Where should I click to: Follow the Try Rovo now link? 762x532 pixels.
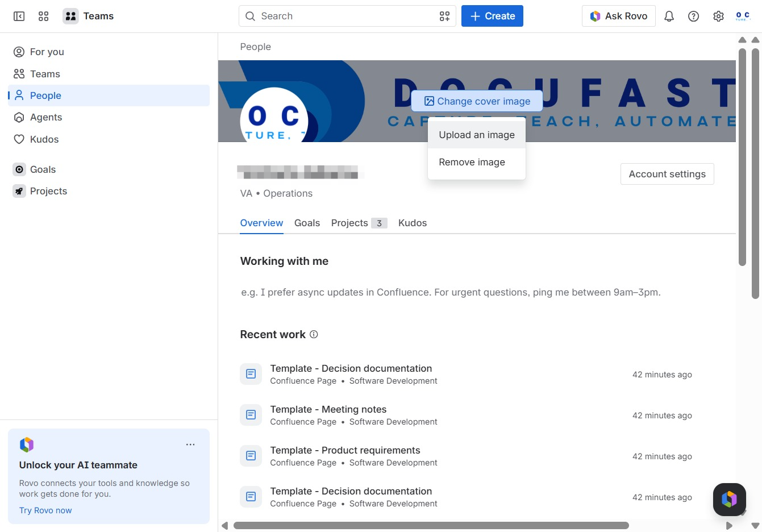pyautogui.click(x=45, y=510)
